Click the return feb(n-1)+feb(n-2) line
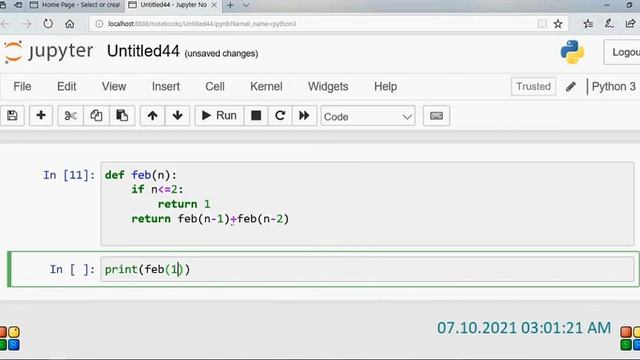Screen dimensions: 640x360 [210, 219]
